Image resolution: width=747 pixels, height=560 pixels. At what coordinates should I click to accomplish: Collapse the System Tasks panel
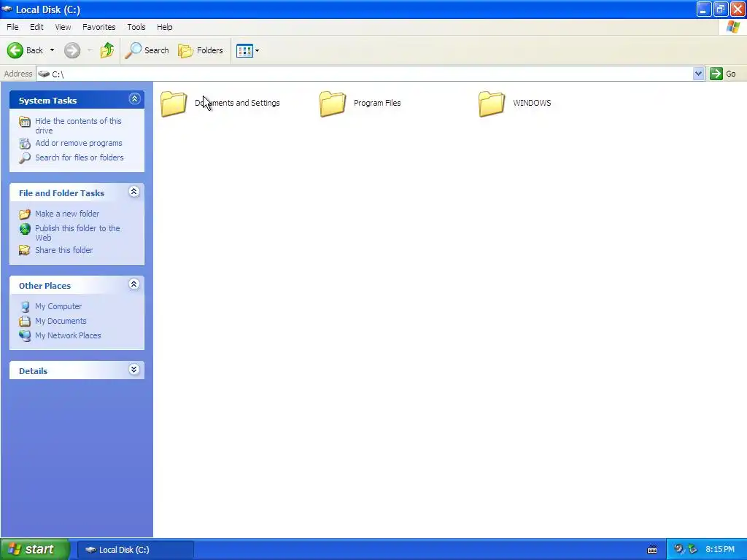click(134, 99)
